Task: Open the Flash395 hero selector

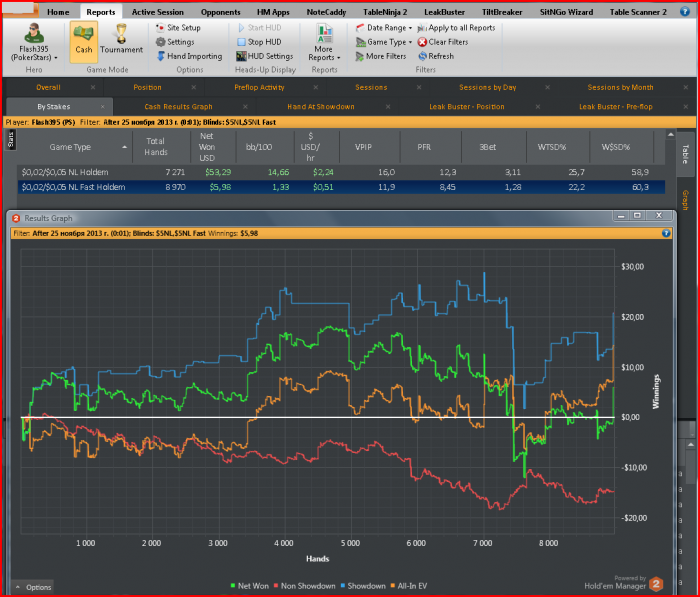Action: [34, 42]
